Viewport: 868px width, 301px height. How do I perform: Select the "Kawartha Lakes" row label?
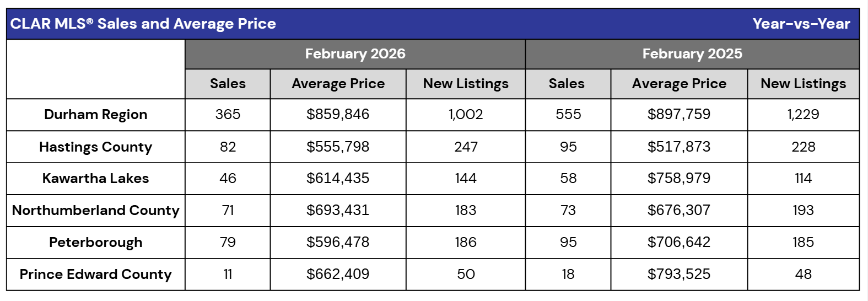pyautogui.click(x=96, y=179)
